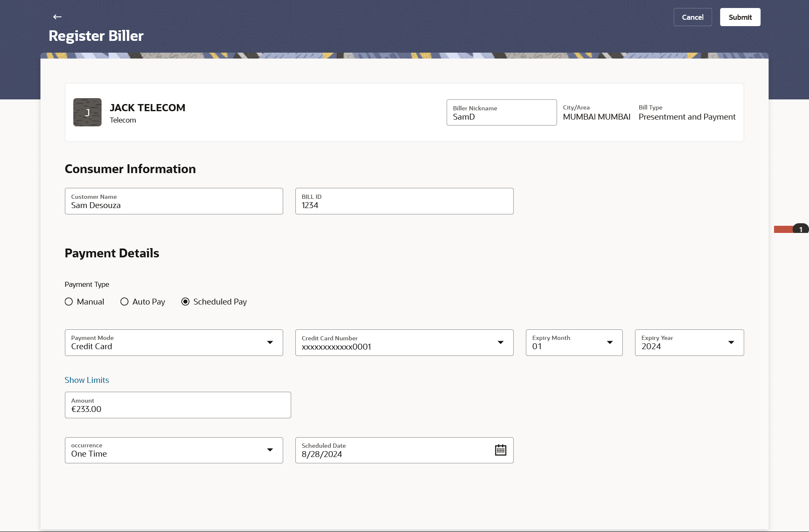
Task: Select Manual payment type
Action: click(x=69, y=302)
